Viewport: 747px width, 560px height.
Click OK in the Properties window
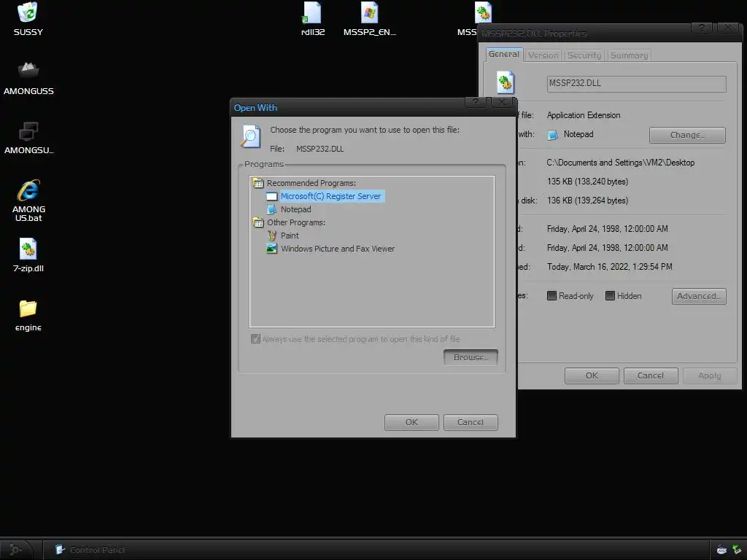591,376
